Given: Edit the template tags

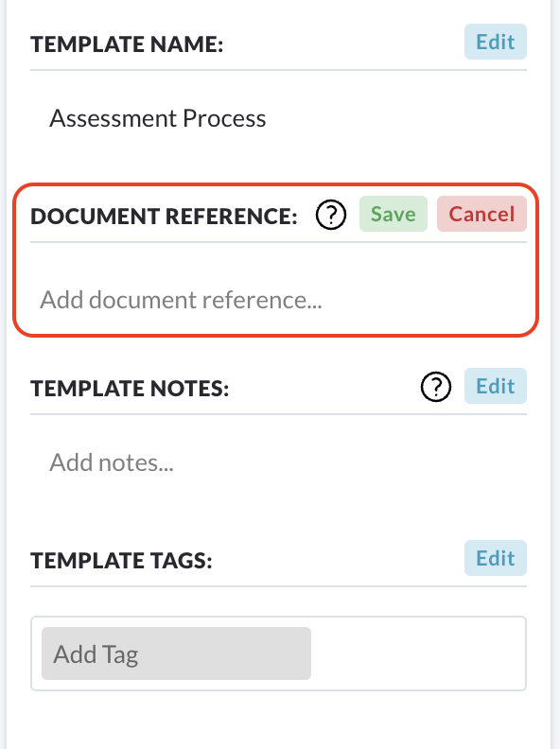Looking at the screenshot, I should (x=496, y=558).
